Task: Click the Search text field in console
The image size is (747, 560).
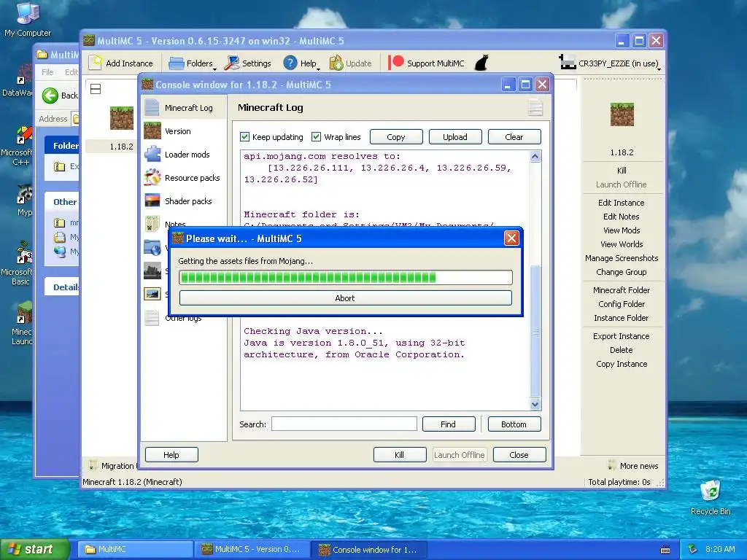Action: click(x=344, y=424)
